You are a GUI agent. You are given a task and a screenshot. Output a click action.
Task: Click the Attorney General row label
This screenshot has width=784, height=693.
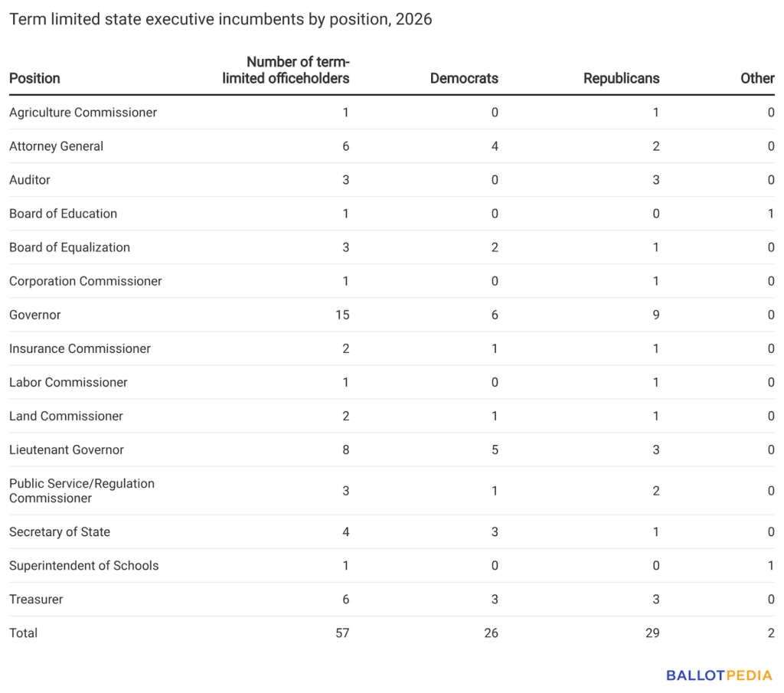tap(56, 146)
